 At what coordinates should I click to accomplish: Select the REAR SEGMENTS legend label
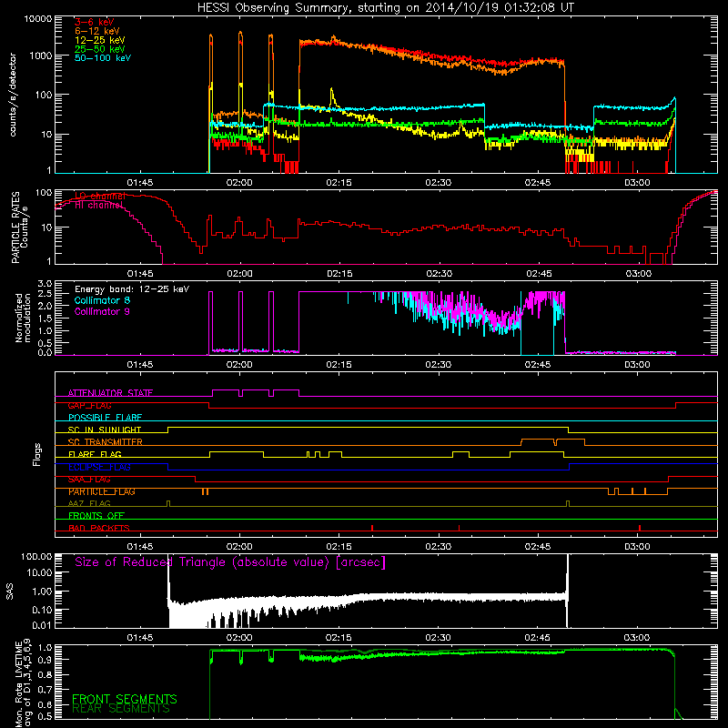(x=121, y=709)
